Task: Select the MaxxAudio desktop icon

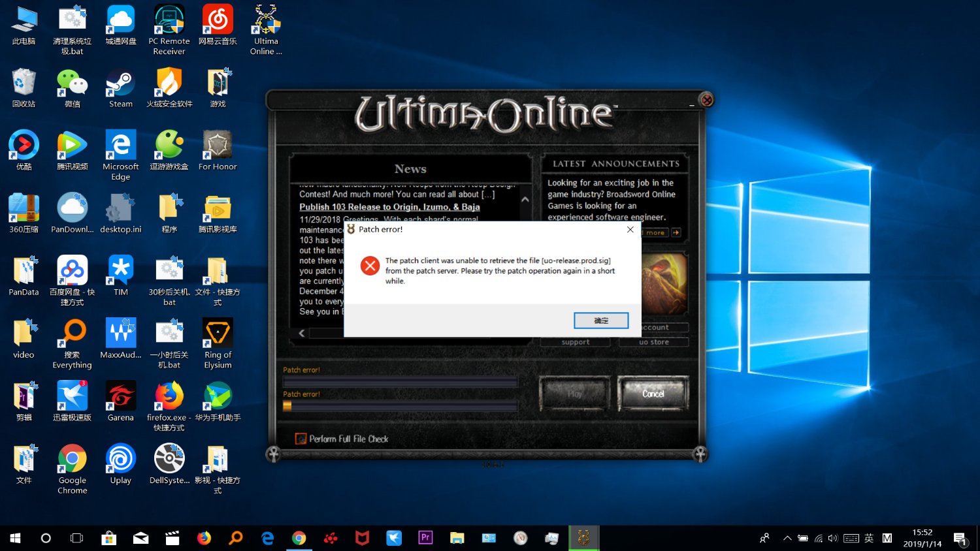Action: pos(121,339)
